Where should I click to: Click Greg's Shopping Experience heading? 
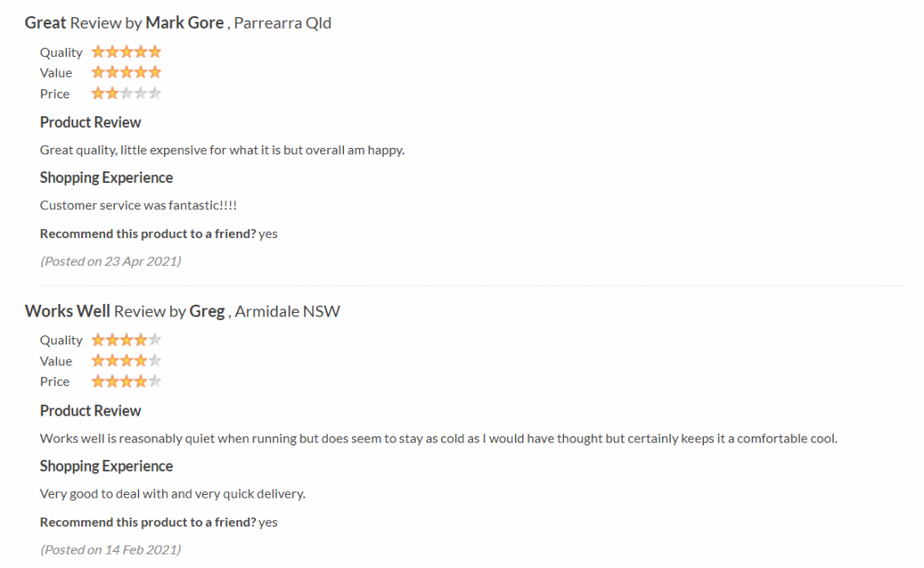tap(106, 466)
